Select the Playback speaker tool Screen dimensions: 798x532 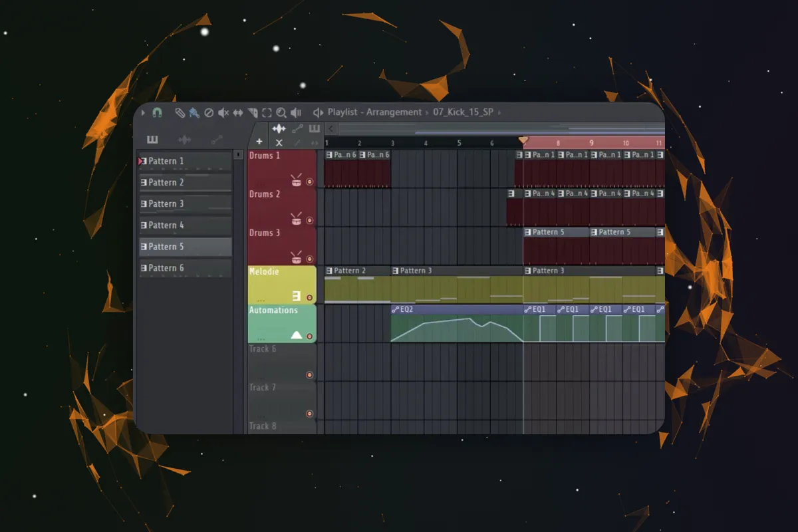(x=296, y=112)
